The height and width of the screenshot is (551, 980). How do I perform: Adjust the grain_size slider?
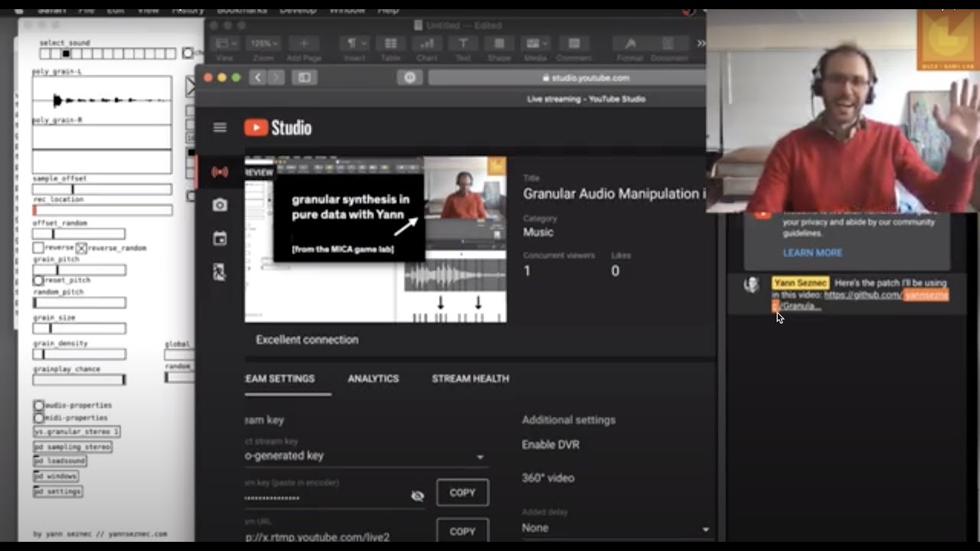79,328
